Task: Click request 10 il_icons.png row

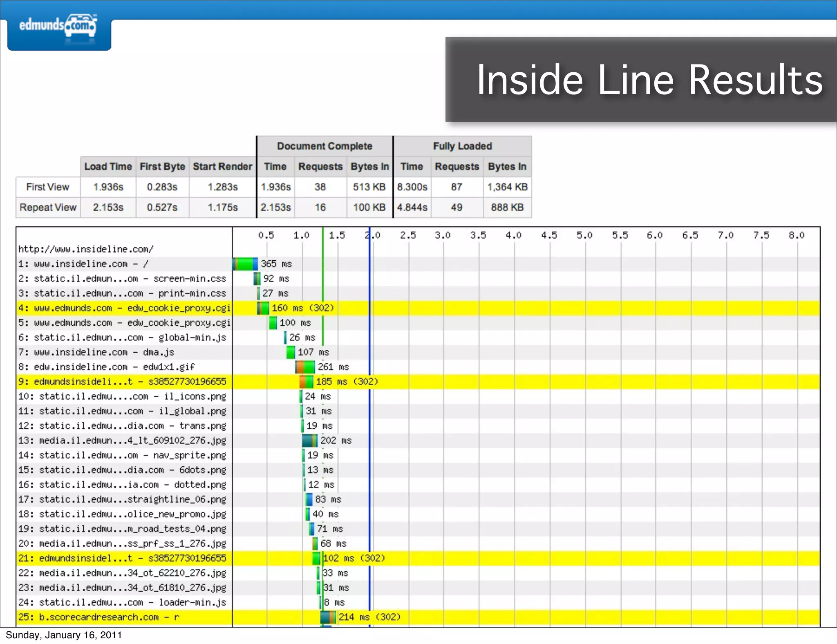Action: tap(418, 396)
